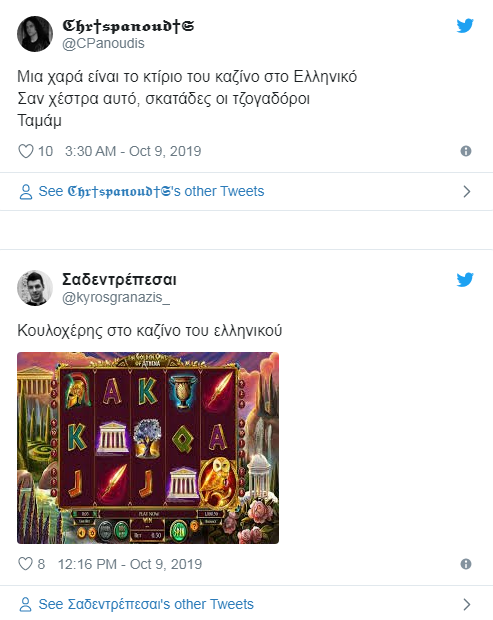The width and height of the screenshot is (493, 620).
Task: Click person icon beside See Chrtspanoudts's other Tweets
Action: pos(26,192)
